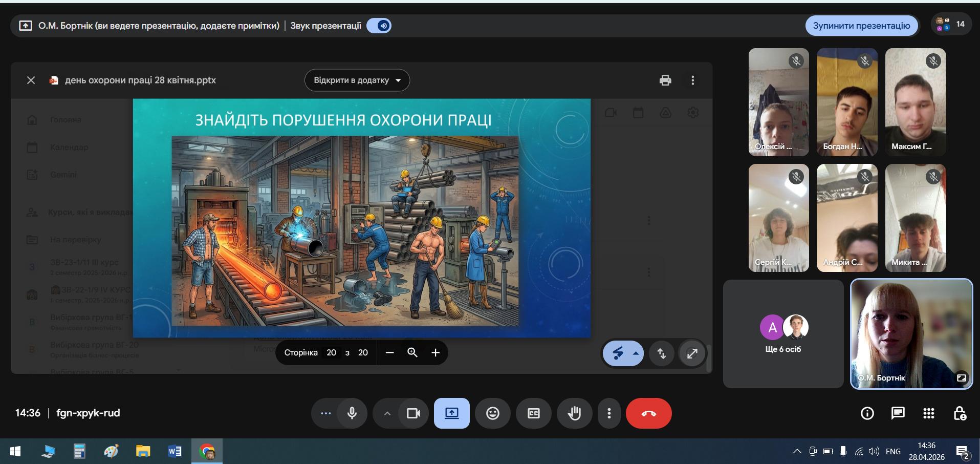
Task: Raise your hand
Action: coord(575,413)
